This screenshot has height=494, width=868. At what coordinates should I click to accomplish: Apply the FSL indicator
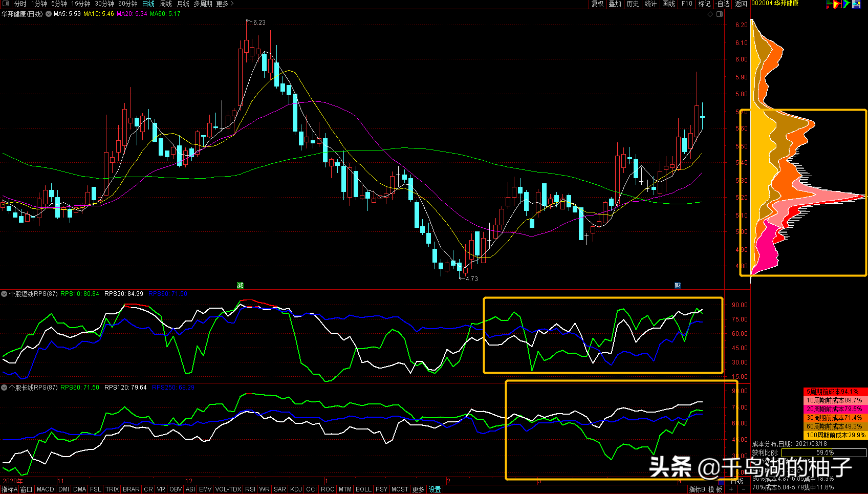tap(96, 489)
